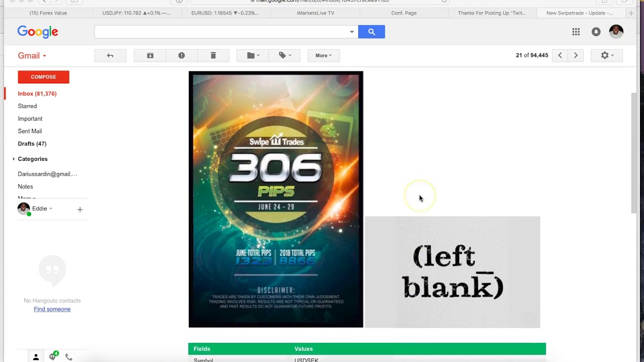
Task: Archive this email
Action: tap(150, 55)
